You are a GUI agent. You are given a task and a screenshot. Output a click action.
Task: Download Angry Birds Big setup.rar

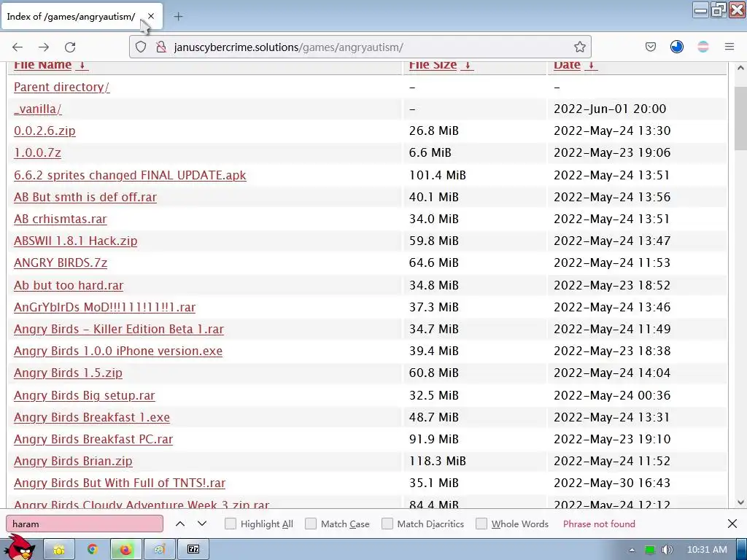click(85, 395)
